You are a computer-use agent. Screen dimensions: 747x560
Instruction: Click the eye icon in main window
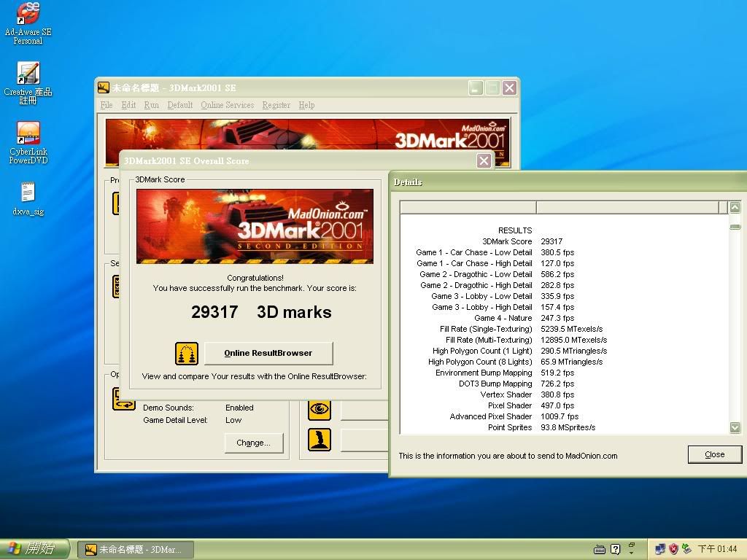pyautogui.click(x=319, y=409)
